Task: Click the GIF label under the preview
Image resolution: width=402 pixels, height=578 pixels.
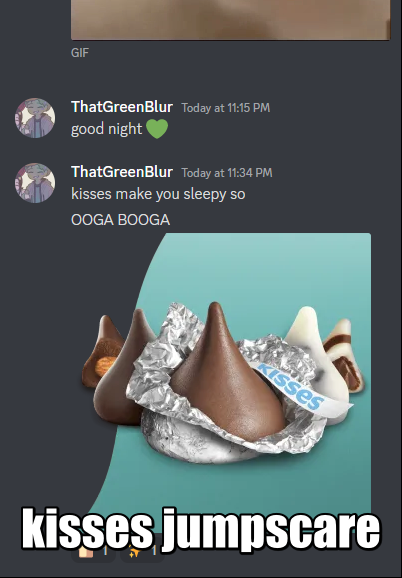Action: (x=80, y=53)
